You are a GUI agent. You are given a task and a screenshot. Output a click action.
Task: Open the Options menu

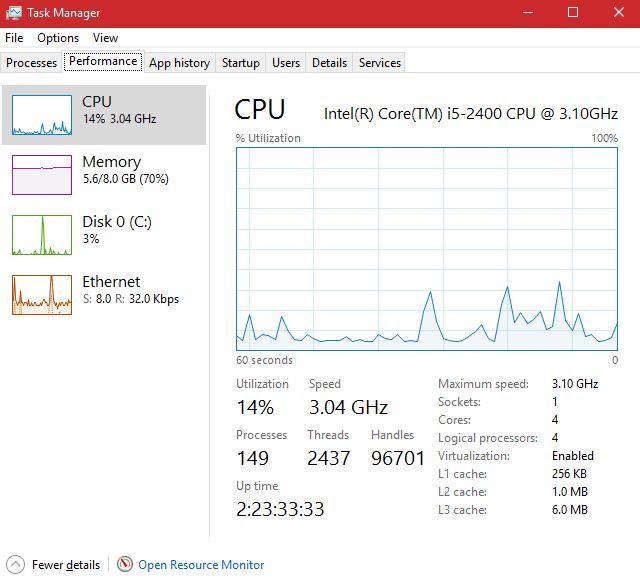[58, 38]
